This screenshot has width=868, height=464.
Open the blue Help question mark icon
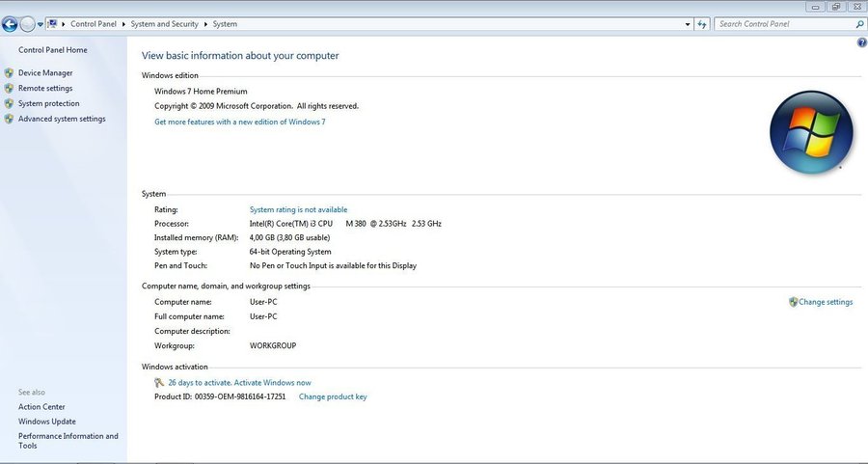pos(861,42)
